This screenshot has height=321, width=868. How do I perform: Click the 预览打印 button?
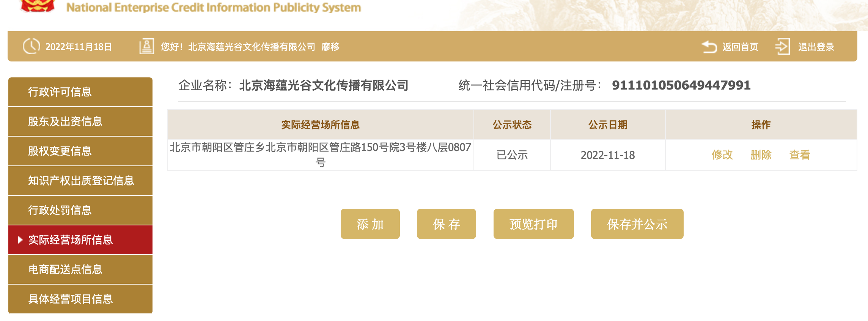pyautogui.click(x=534, y=224)
